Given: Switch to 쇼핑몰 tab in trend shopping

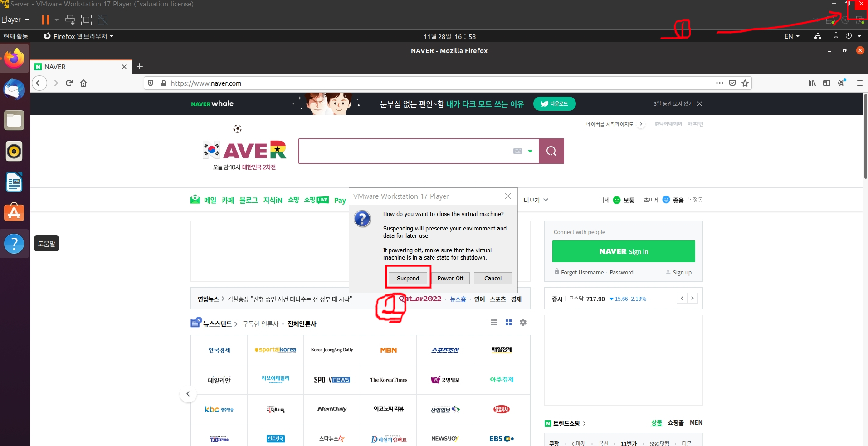Looking at the screenshot, I should click(675, 422).
